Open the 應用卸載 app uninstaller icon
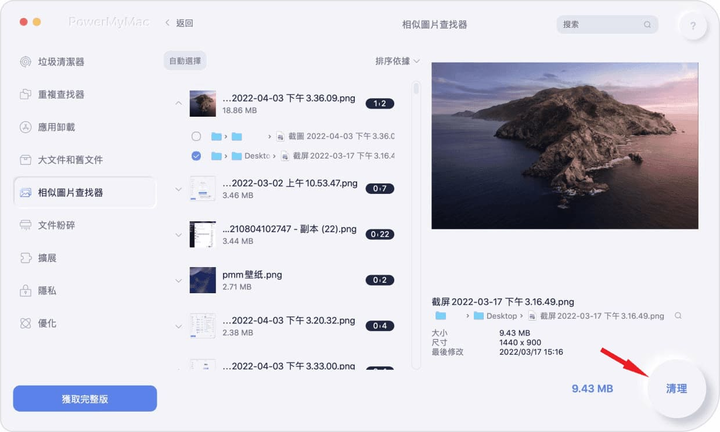 tap(25, 127)
